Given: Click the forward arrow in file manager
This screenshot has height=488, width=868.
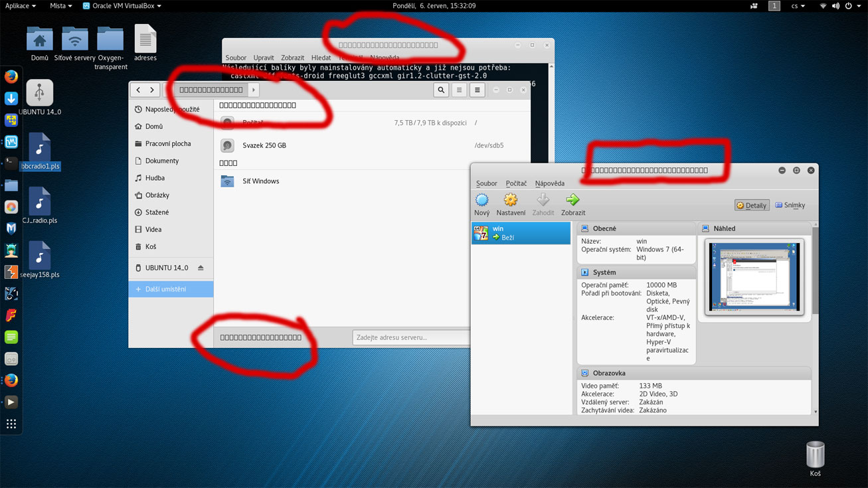Looking at the screenshot, I should 152,90.
